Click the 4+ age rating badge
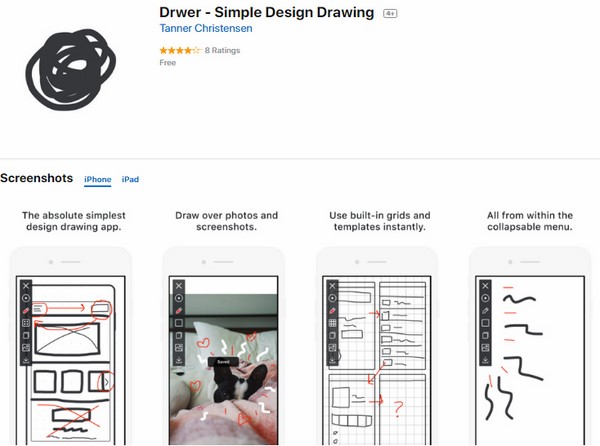 [x=390, y=13]
